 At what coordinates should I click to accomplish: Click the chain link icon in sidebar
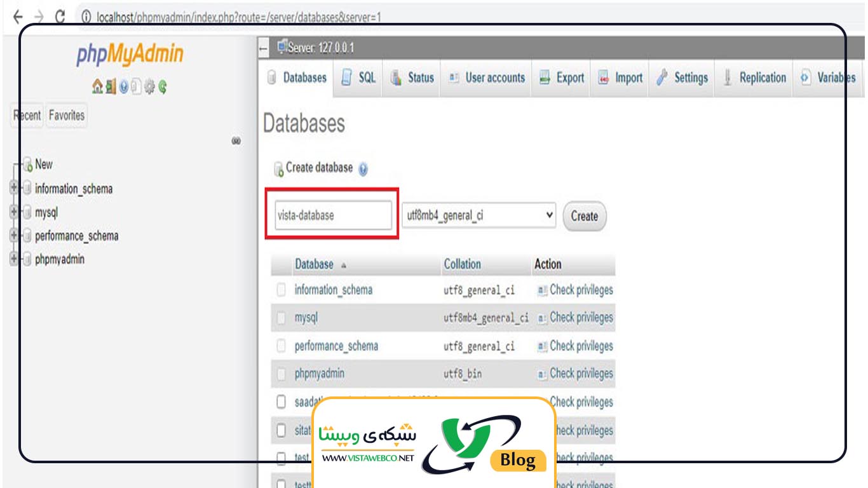[236, 140]
